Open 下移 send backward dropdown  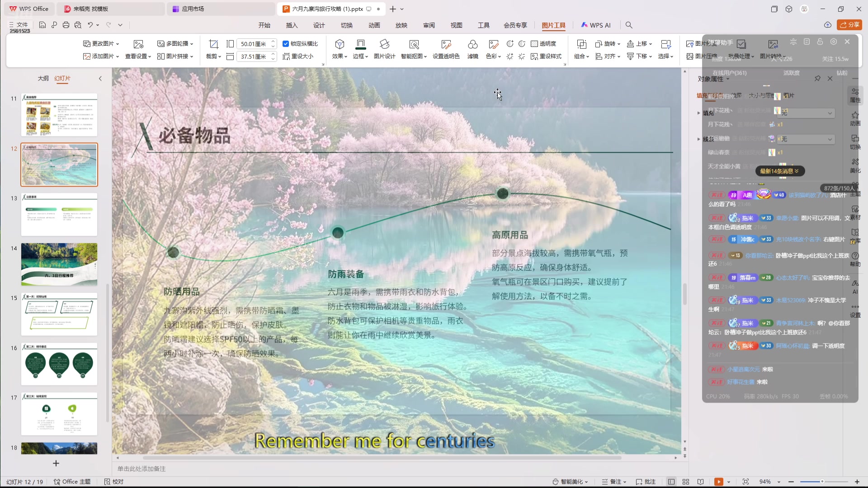tap(639, 56)
